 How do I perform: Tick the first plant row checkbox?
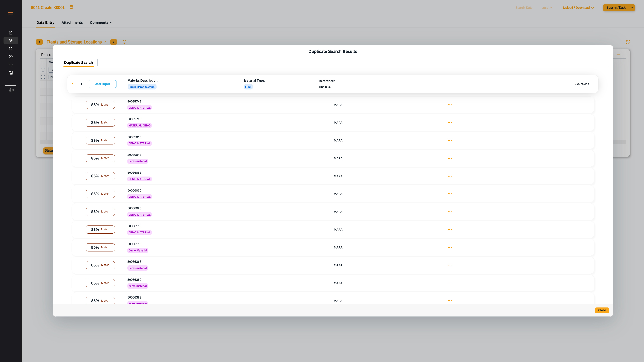point(43,70)
